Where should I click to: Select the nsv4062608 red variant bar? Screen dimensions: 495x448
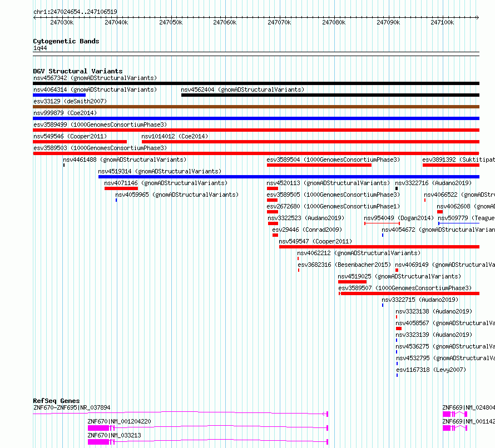point(440,212)
